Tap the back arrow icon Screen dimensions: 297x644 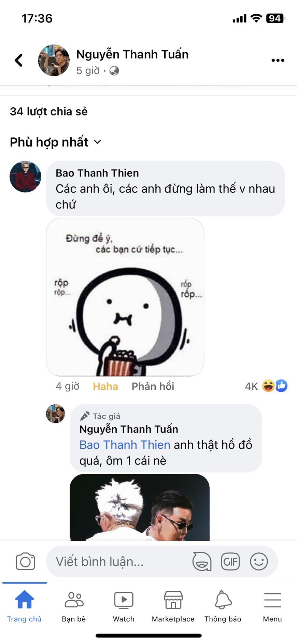pyautogui.click(x=19, y=60)
